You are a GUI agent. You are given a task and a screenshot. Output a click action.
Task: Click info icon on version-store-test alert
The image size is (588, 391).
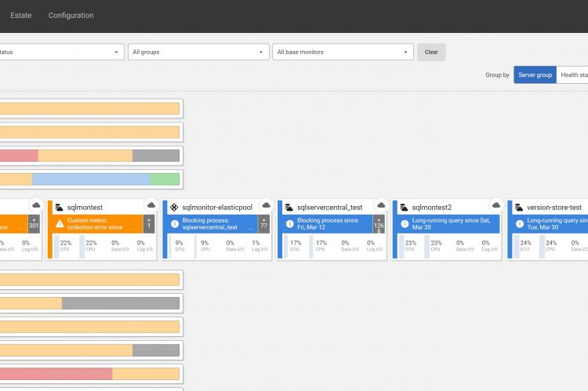pos(520,224)
